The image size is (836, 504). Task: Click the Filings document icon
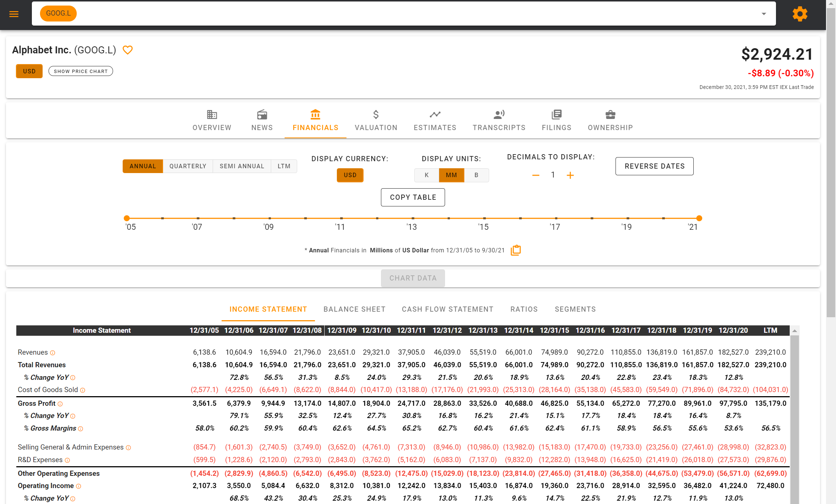click(557, 115)
